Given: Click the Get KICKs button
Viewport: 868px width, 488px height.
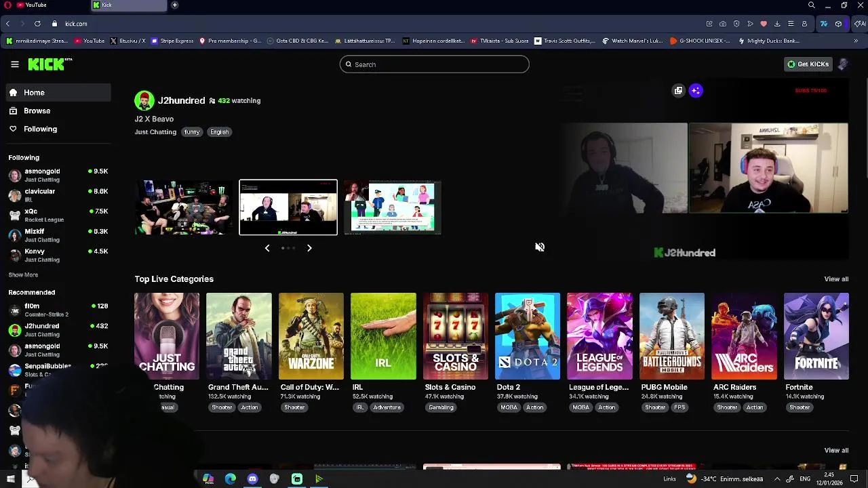Looking at the screenshot, I should 808,64.
